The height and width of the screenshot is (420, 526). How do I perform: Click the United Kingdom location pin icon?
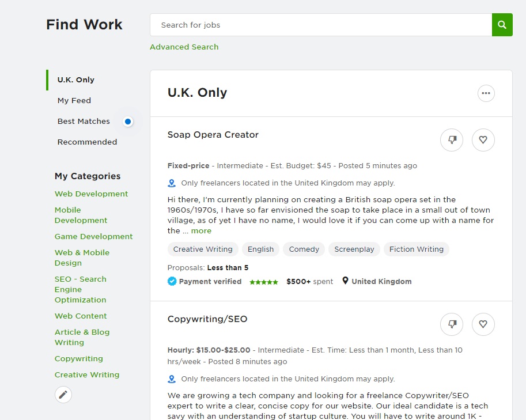345,281
